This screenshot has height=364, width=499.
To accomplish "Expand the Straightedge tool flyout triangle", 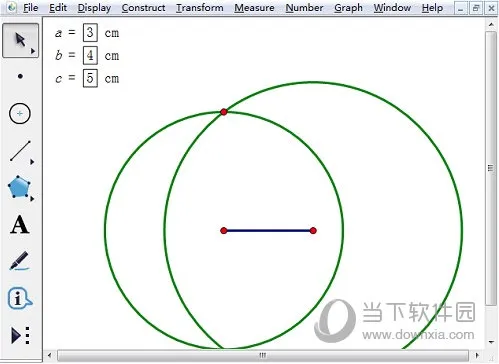I will (32, 162).
